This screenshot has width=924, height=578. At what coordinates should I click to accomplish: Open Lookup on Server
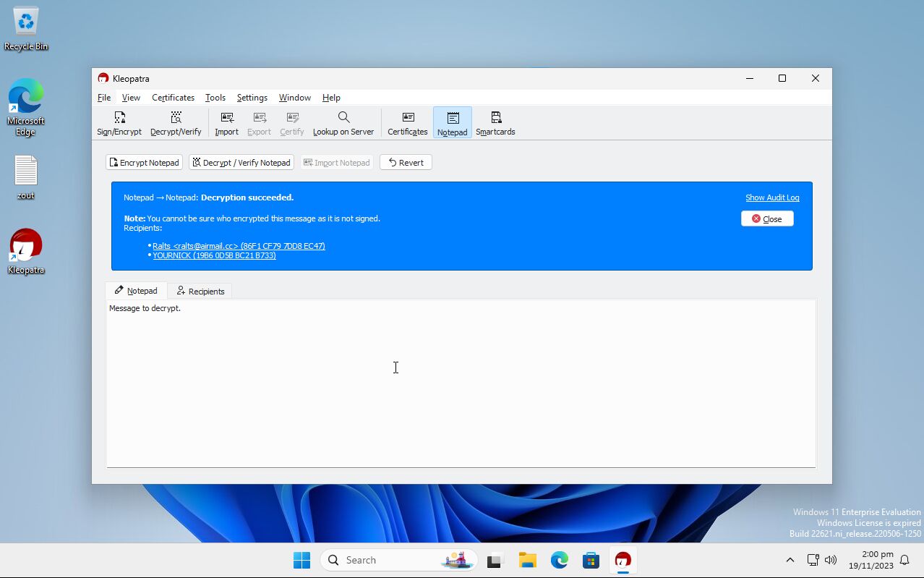coord(343,122)
